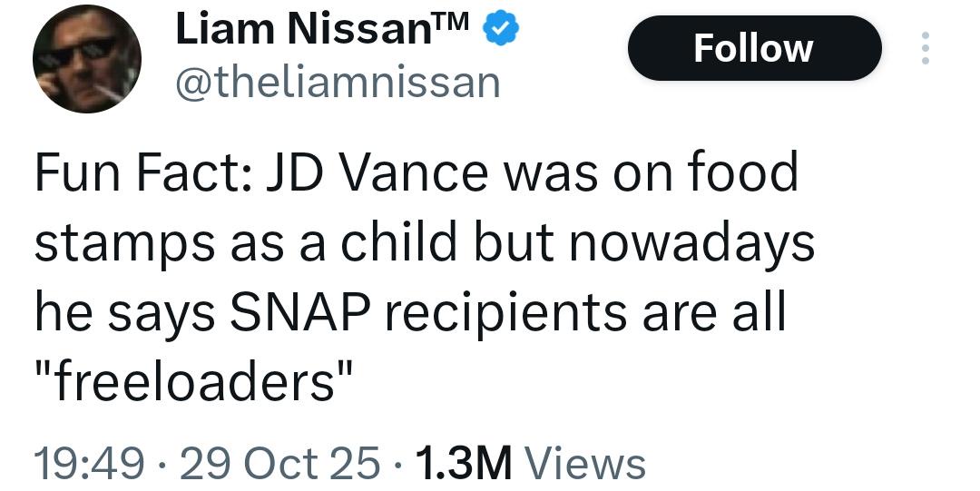Click the 29 Oct 25 post date
The height and width of the screenshot is (491, 980).
280,463
